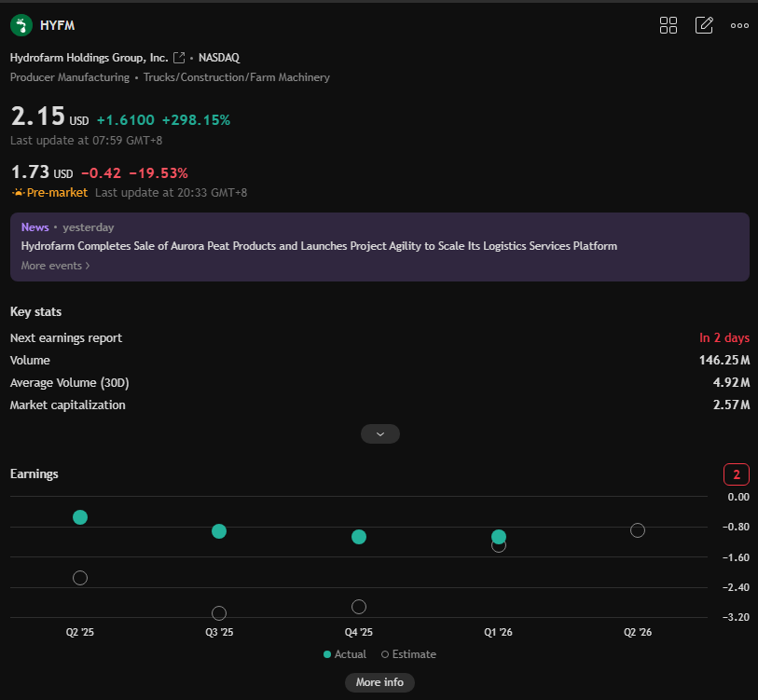
Task: Click the Key stats heading
Action: 35,312
